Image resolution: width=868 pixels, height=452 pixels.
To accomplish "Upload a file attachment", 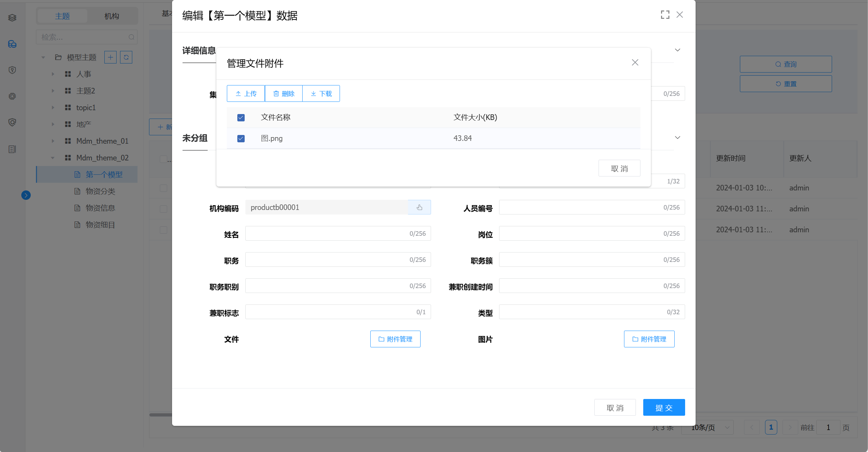I will point(246,93).
